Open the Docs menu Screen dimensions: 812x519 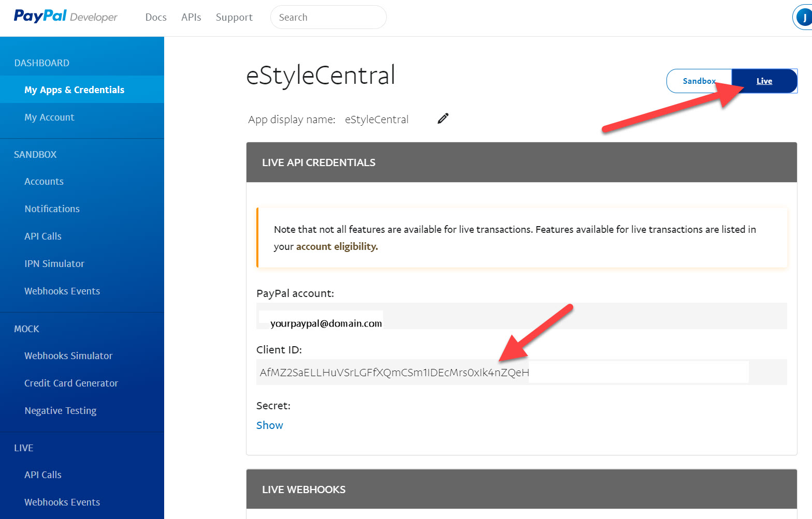click(156, 17)
